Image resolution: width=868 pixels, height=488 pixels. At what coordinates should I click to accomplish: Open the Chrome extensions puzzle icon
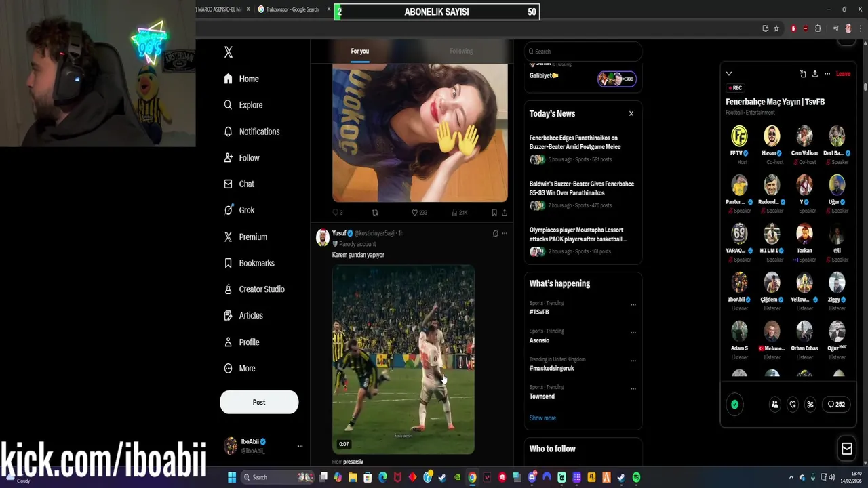click(818, 28)
